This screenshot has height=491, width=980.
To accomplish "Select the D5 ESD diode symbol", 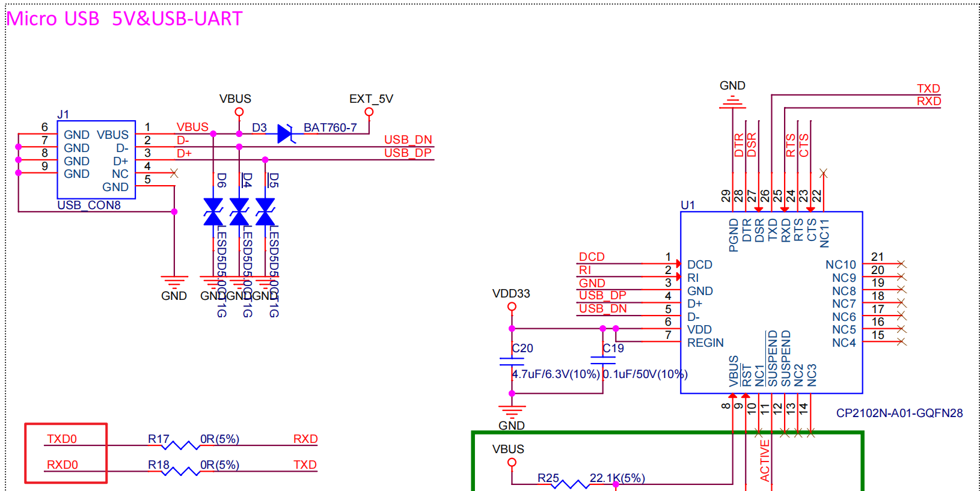I will (265, 212).
